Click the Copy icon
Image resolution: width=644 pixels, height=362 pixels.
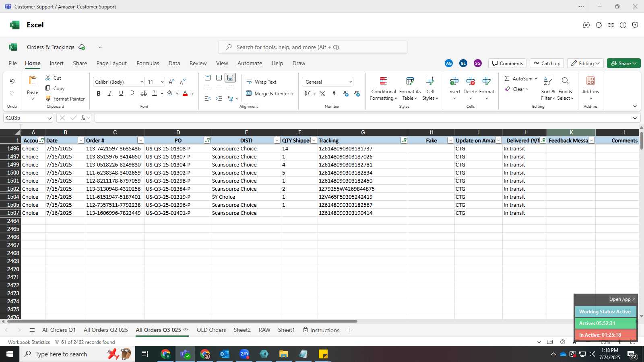(x=48, y=88)
